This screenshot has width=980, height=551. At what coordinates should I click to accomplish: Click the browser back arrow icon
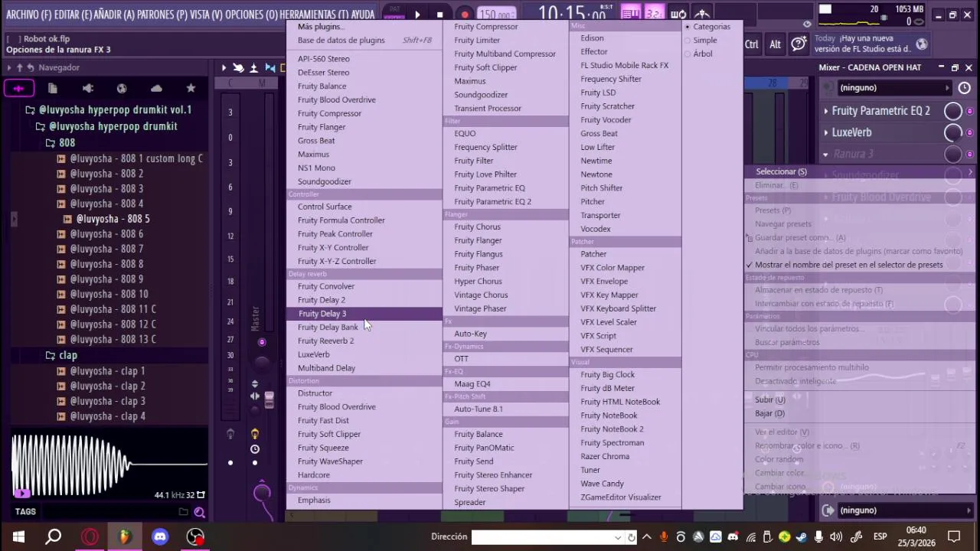point(31,67)
